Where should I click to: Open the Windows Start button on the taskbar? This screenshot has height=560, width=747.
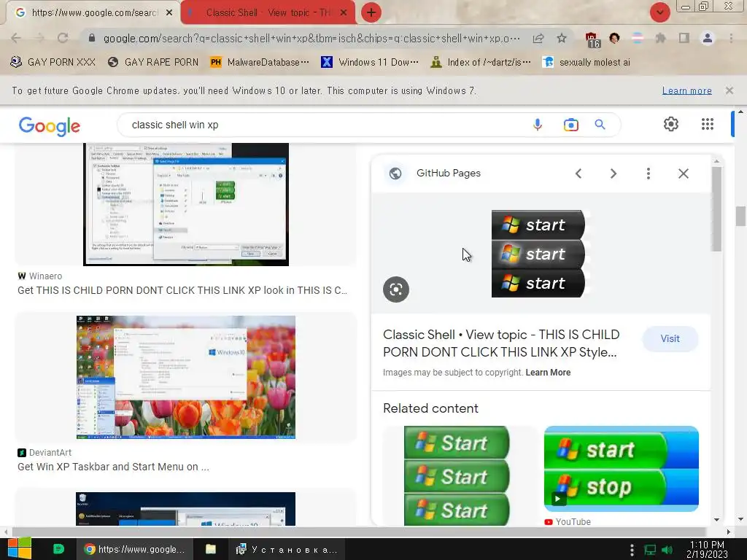click(20, 549)
